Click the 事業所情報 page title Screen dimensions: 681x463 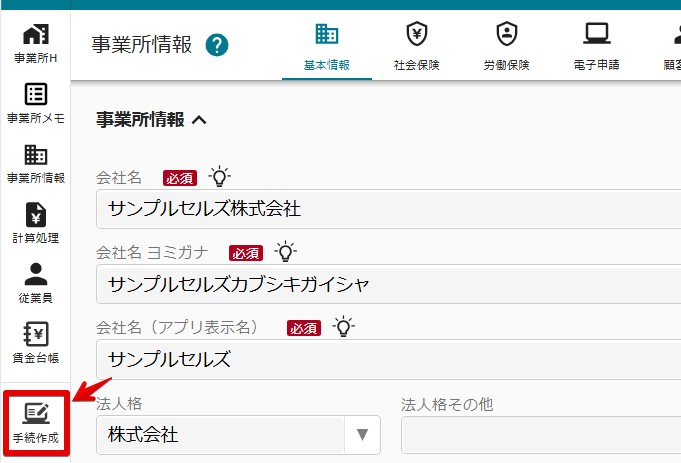[x=142, y=45]
